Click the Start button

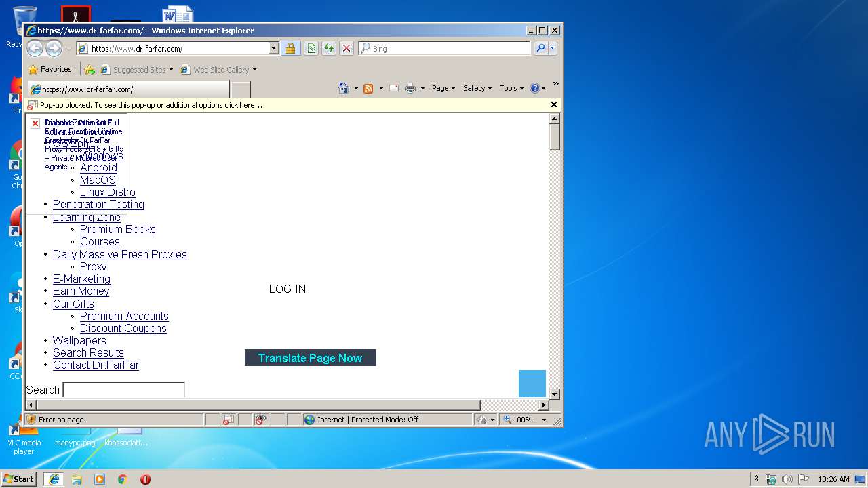tap(19, 479)
